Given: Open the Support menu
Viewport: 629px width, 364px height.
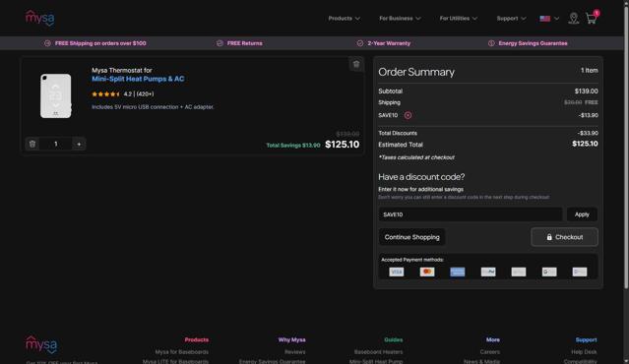Looking at the screenshot, I should point(511,19).
